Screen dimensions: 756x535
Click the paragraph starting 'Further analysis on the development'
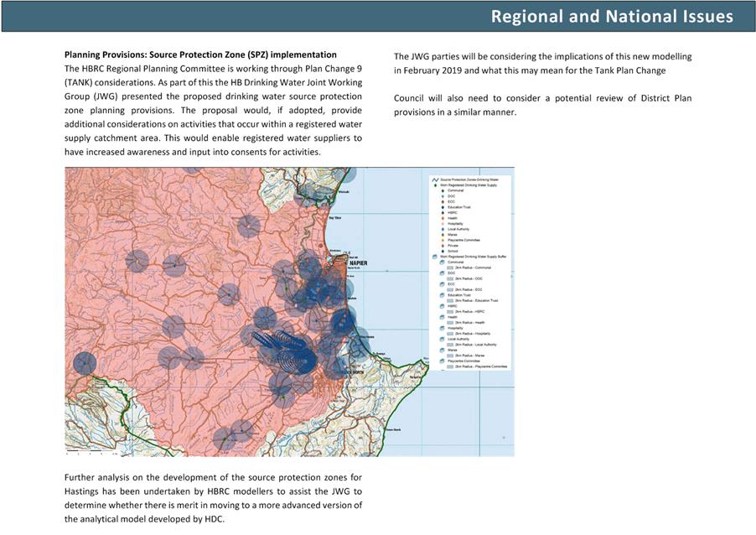pos(213,498)
